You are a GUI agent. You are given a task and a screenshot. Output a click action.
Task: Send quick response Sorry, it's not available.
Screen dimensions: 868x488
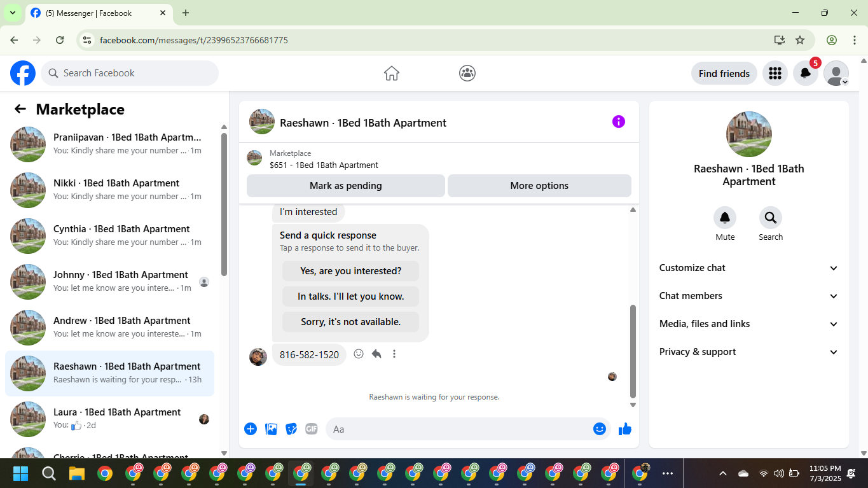click(350, 322)
